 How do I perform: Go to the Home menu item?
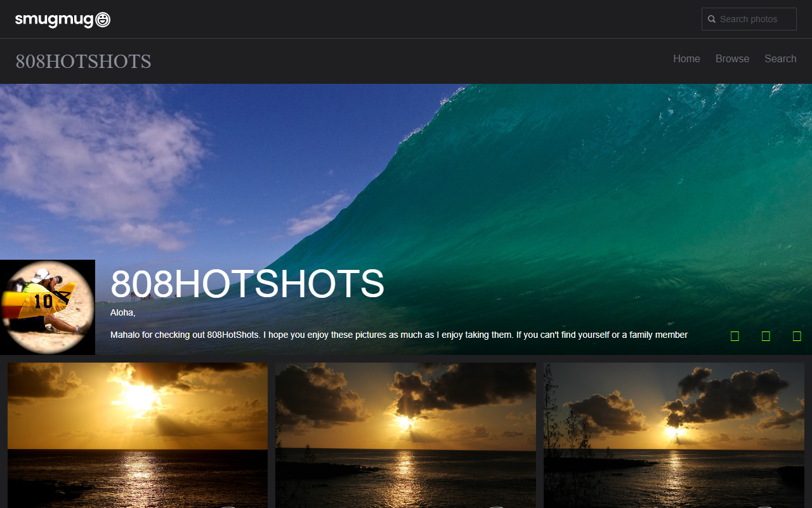(686, 58)
